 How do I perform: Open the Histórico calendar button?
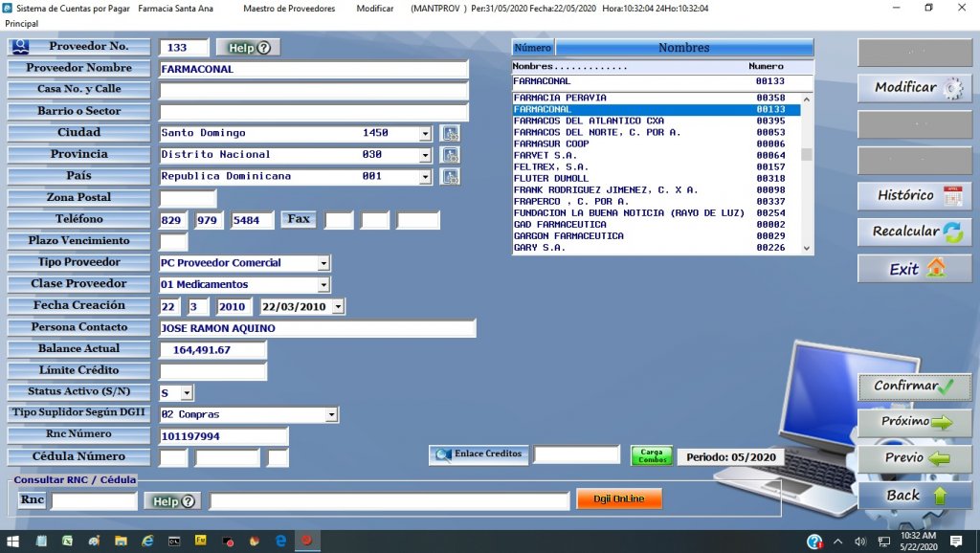click(x=914, y=195)
